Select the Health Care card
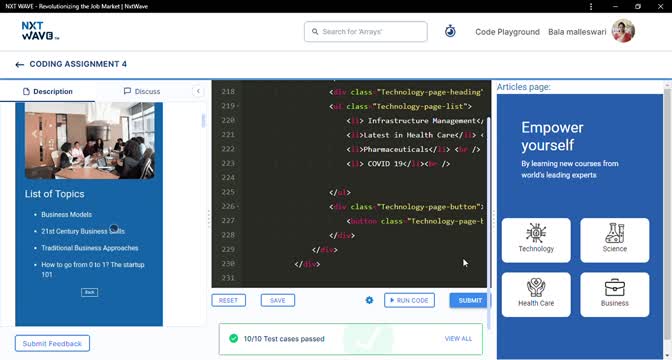672x360 pixels. click(x=536, y=295)
